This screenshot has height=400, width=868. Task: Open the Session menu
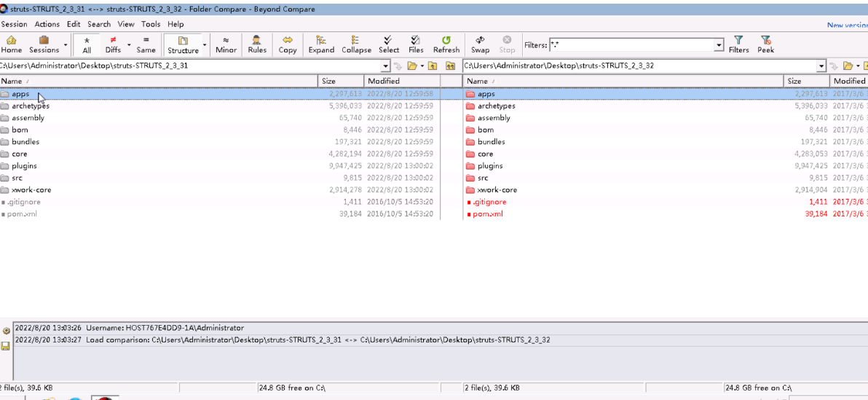(x=14, y=24)
